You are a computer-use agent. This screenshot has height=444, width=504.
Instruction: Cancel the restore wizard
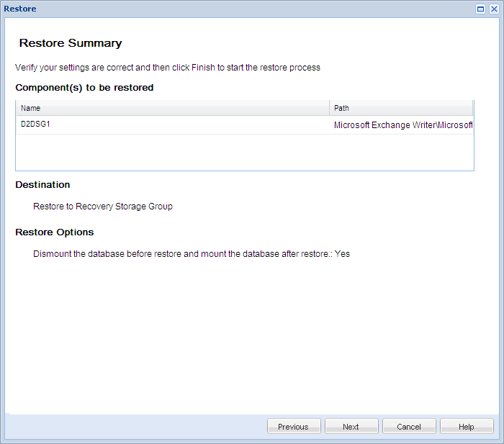click(409, 426)
